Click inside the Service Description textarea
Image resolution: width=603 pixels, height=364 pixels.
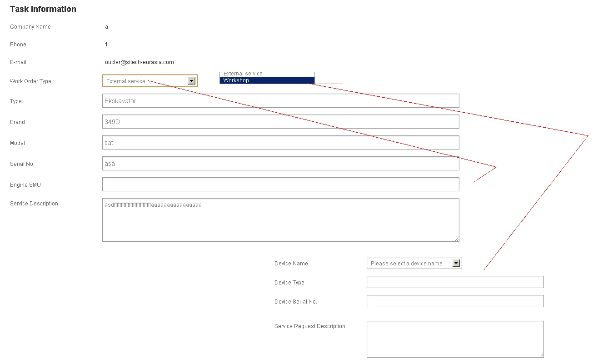pos(281,220)
